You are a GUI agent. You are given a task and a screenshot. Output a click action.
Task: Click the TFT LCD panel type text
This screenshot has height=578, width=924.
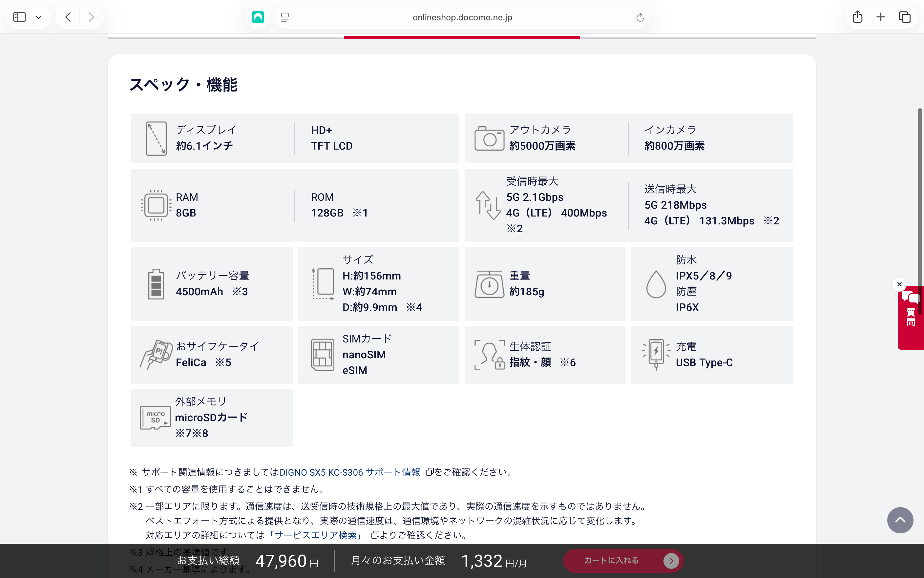click(331, 146)
